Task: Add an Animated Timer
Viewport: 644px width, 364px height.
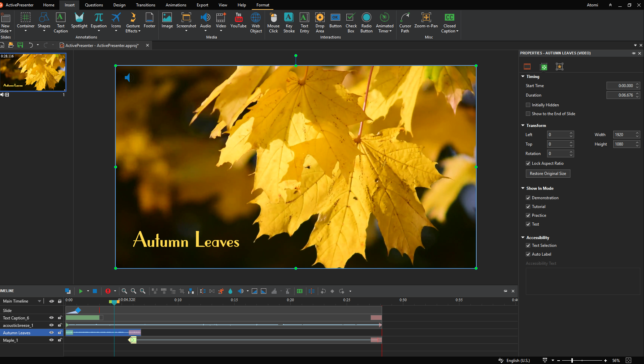Action: coord(384,21)
